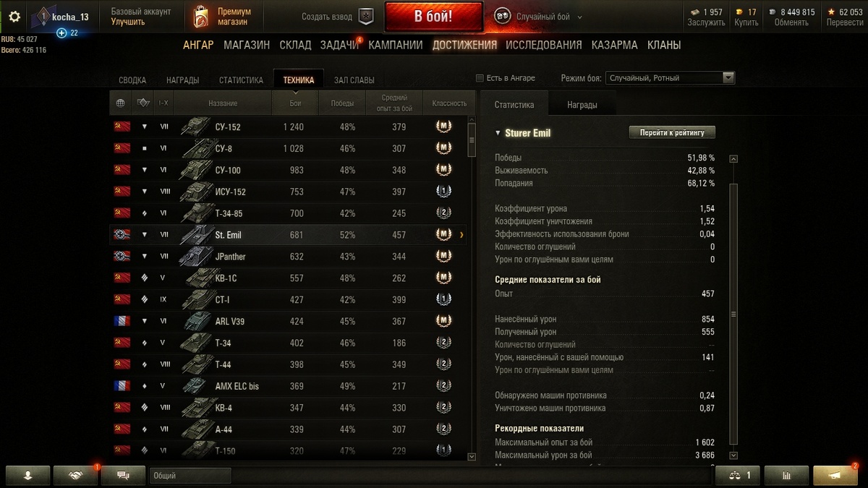
Task: Switch to the ЗАЛ СЛАВЫ tab
Action: (x=354, y=80)
